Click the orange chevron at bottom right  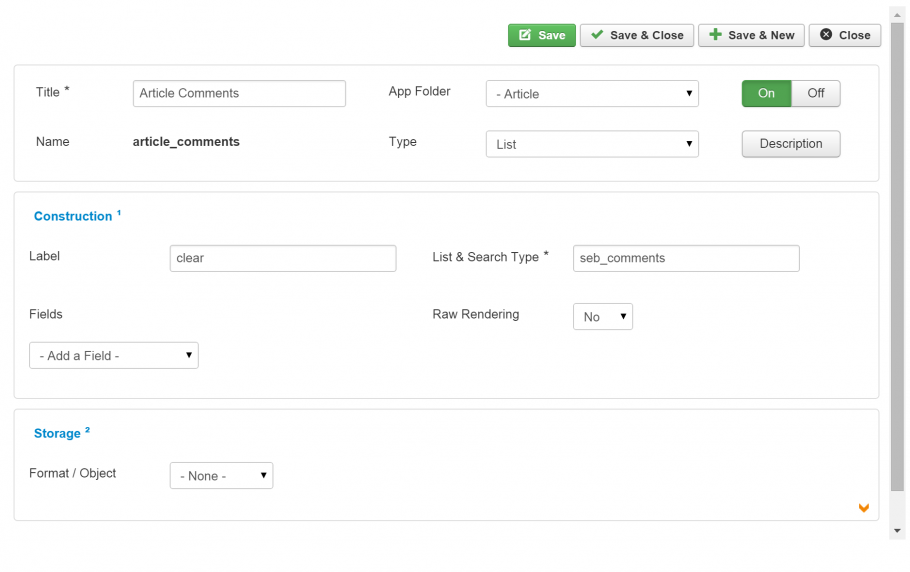864,508
